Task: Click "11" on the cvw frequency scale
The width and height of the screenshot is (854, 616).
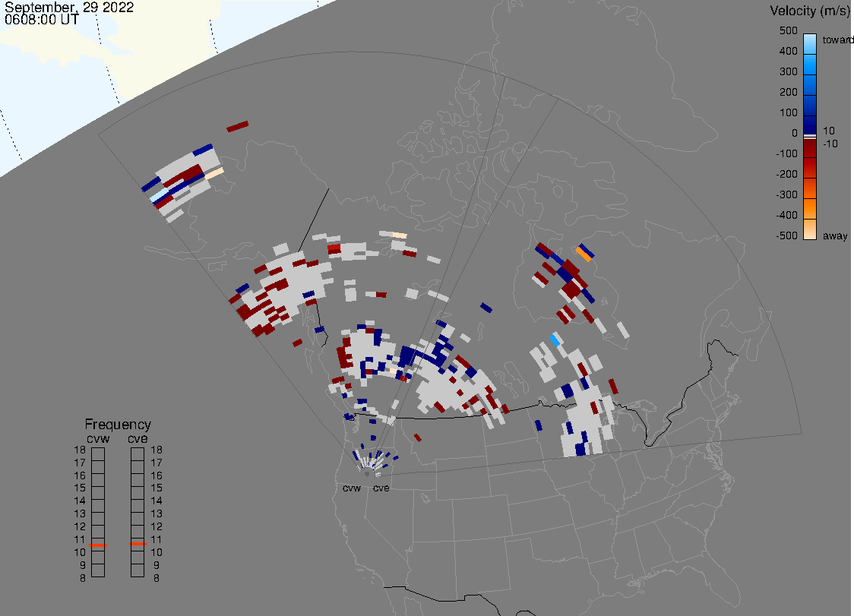Action: tap(80, 539)
